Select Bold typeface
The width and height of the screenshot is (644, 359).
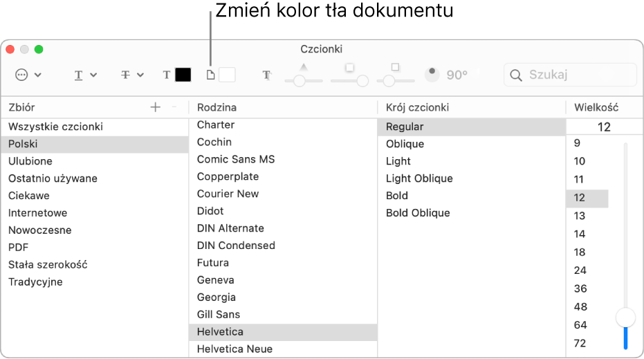click(472, 196)
